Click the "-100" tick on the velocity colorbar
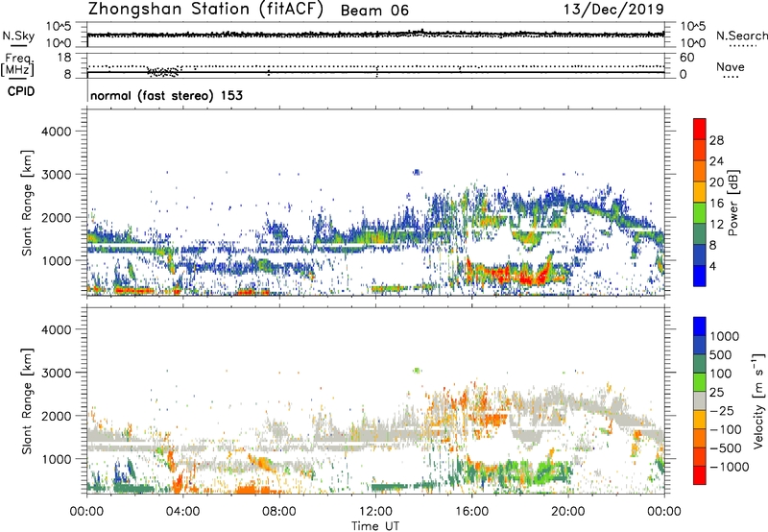Viewport: 768px width, 532px height. 726,429
